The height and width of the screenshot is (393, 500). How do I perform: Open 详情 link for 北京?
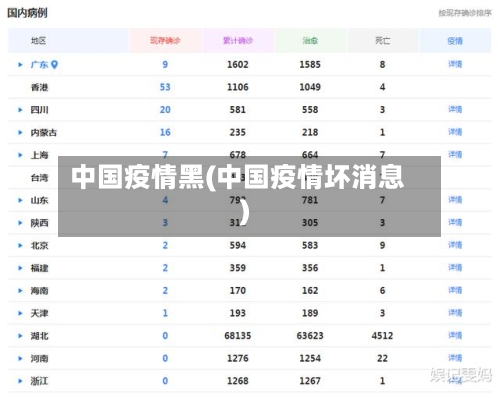pyautogui.click(x=455, y=245)
